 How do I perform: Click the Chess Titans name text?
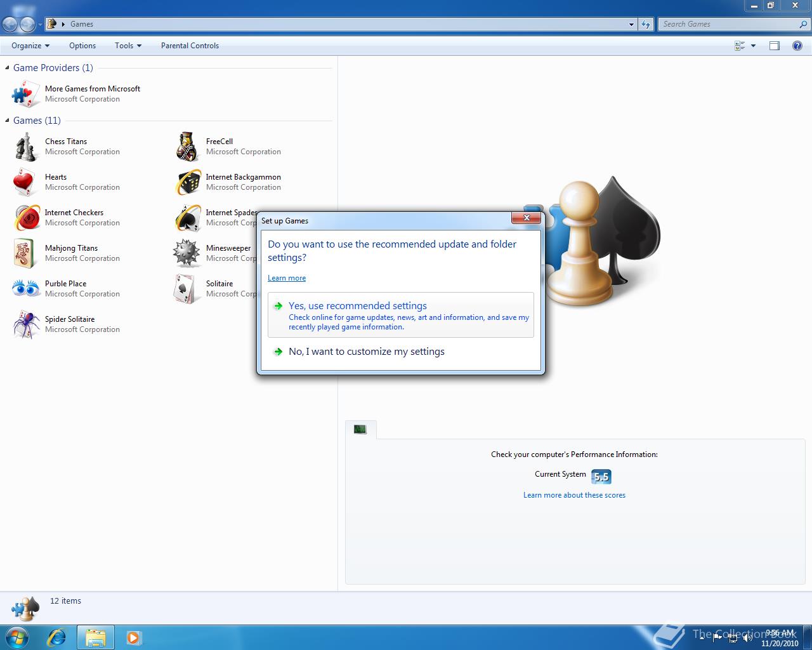(x=66, y=142)
